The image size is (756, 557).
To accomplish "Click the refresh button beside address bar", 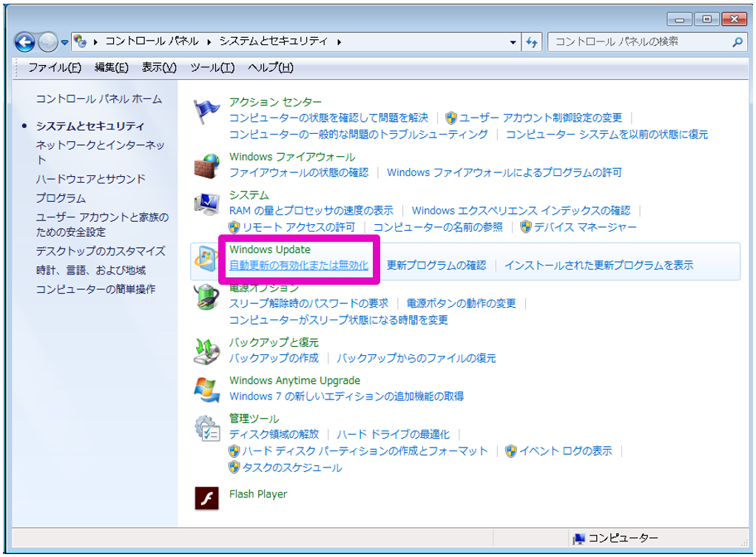I will 532,42.
